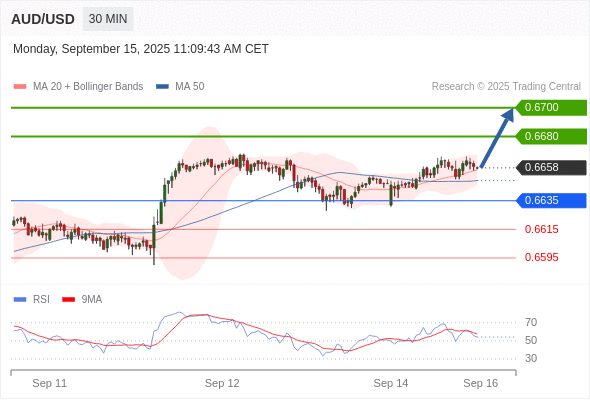Click the Sep 14 date axis label
The height and width of the screenshot is (400, 590).
pyautogui.click(x=391, y=383)
